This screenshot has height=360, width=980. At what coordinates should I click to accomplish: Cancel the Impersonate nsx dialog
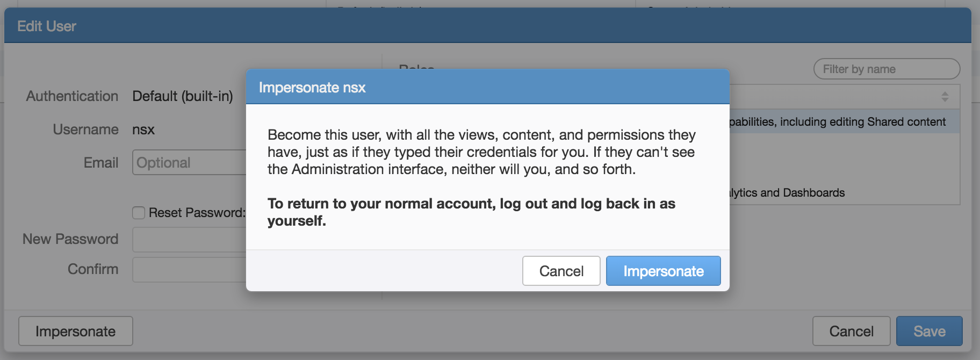pos(561,271)
